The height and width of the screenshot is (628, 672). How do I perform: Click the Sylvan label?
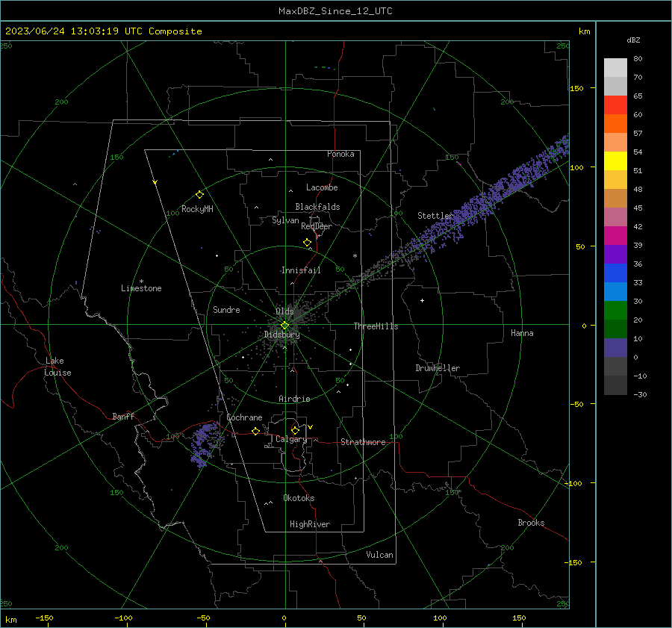285,220
